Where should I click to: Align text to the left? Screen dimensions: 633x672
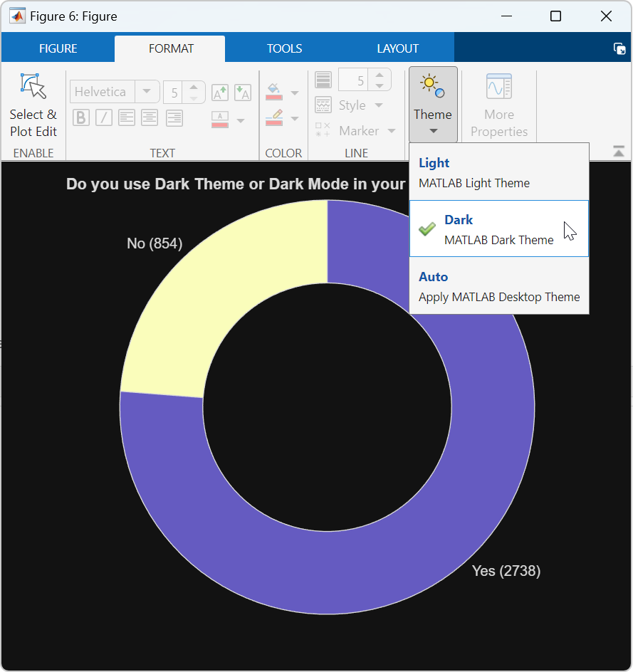(127, 118)
